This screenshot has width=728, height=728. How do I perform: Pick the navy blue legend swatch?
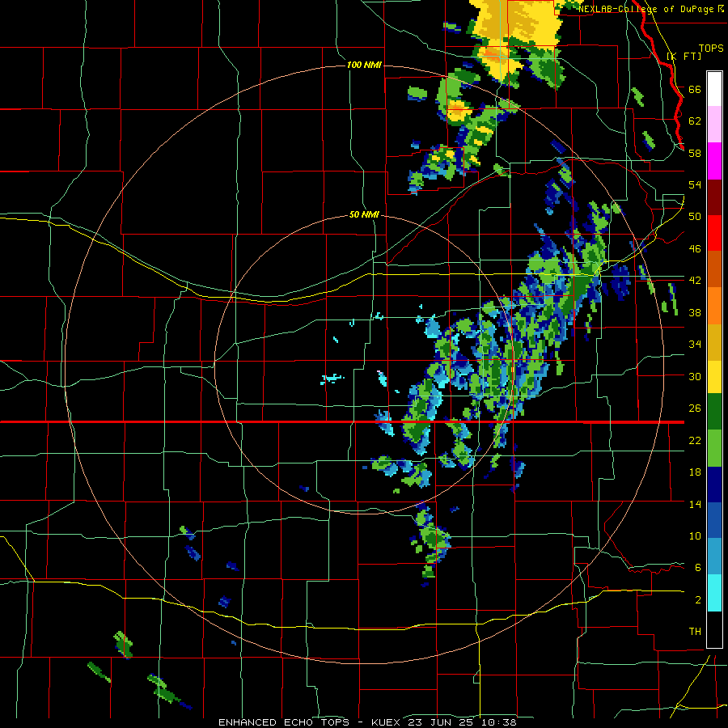[x=714, y=485]
